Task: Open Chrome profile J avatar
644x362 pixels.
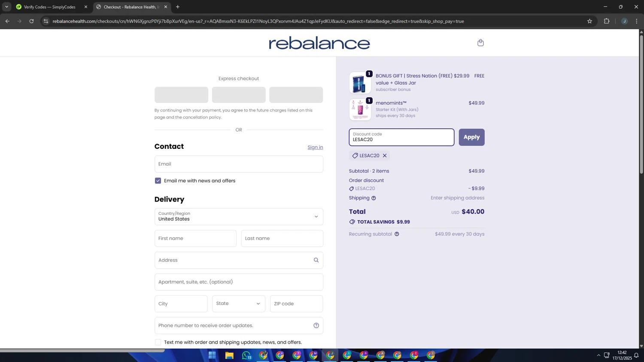Action: coord(624,21)
